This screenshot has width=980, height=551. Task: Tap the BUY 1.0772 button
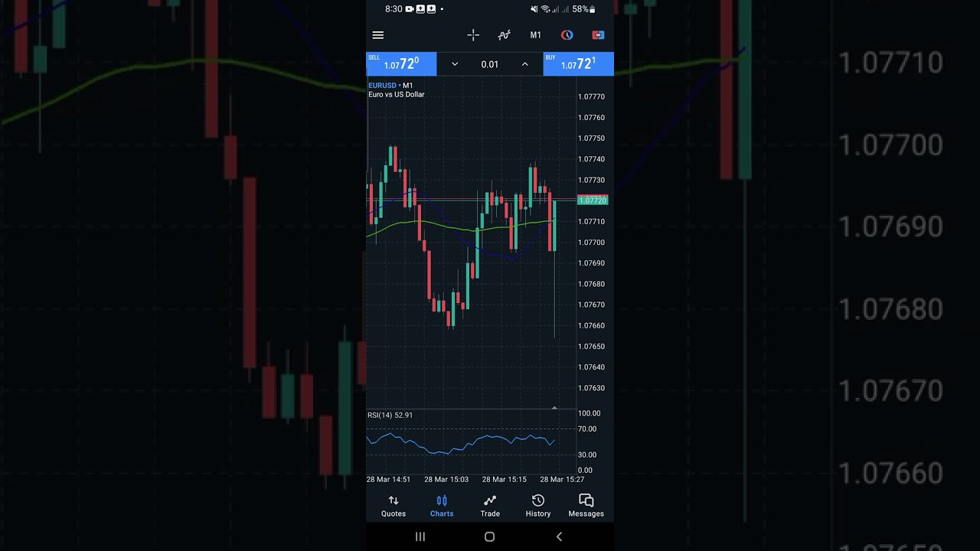pyautogui.click(x=578, y=64)
